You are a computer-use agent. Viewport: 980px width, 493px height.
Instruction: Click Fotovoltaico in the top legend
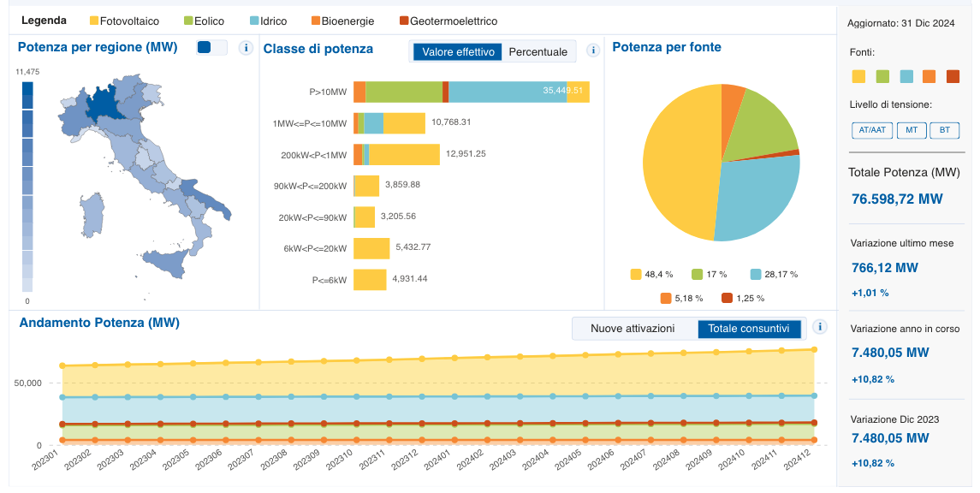click(124, 21)
